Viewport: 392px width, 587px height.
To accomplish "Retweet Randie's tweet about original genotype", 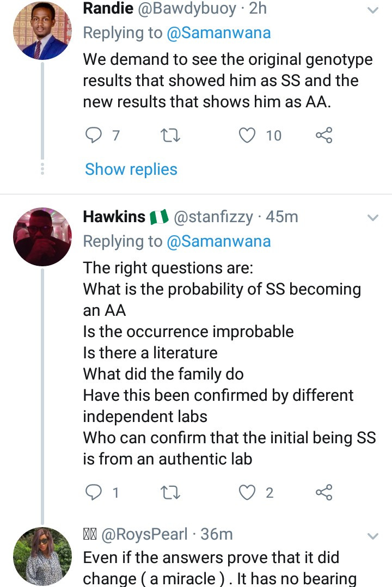I will pos(171,135).
